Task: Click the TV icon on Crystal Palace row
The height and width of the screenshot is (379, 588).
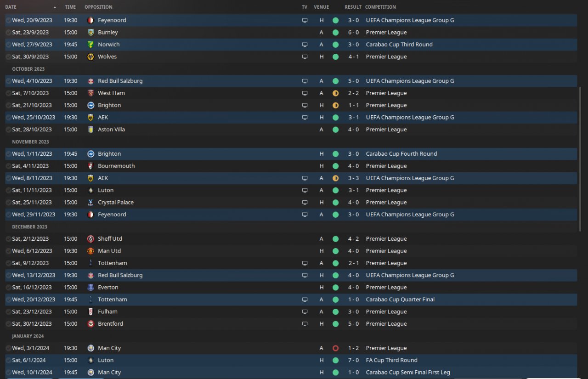Action: (x=305, y=203)
